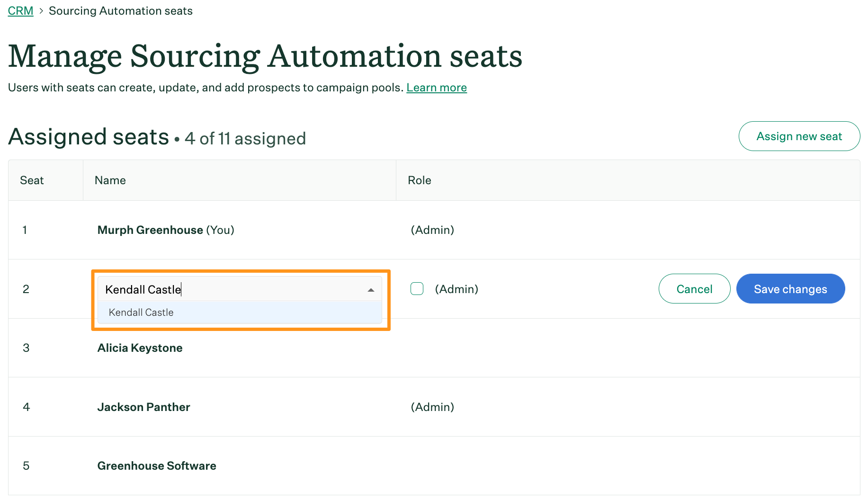This screenshot has height=500, width=868.
Task: Click the Sourcing Automation seats breadcrumb label
Action: pos(121,10)
